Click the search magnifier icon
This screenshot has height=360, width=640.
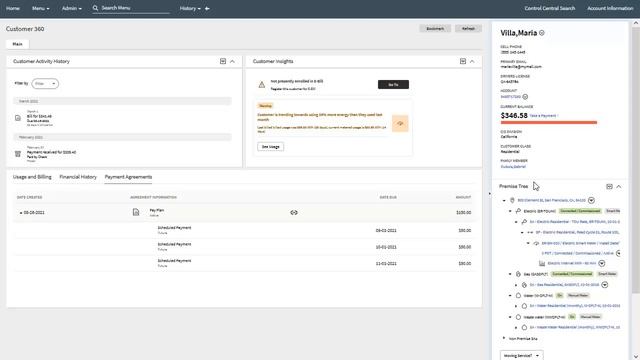point(96,8)
